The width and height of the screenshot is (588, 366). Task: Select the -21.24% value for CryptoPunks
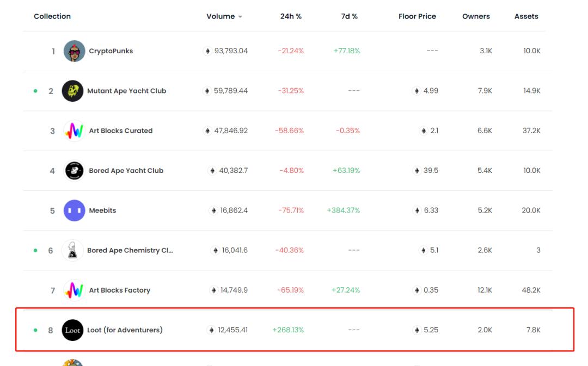(291, 51)
